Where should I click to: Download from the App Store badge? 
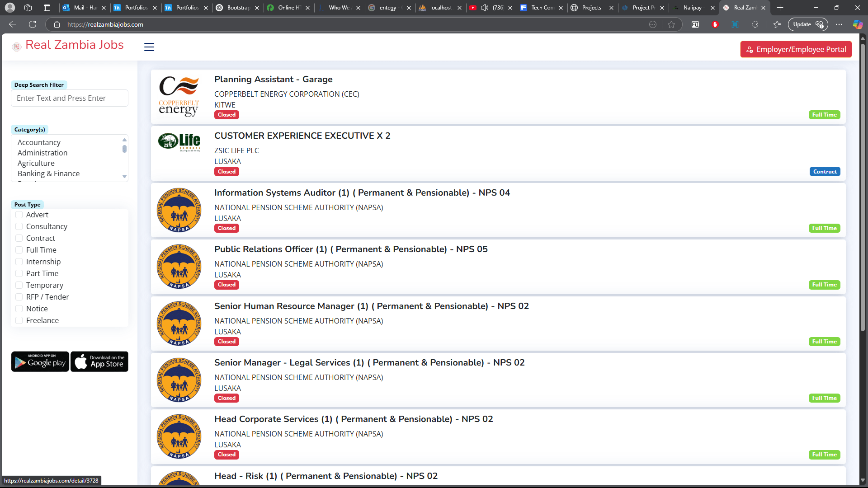click(x=99, y=361)
